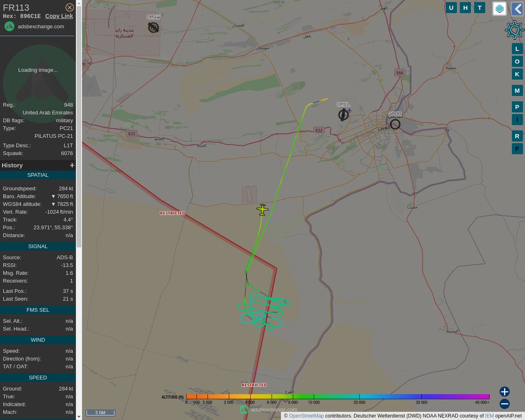Image resolution: width=525 pixels, height=420 pixels.
Task: Click the Track value 4.4°
Action: [x=68, y=220]
